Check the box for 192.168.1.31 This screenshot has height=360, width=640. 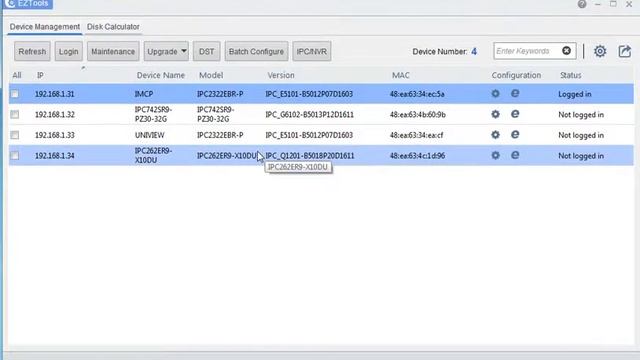pyautogui.click(x=15, y=94)
